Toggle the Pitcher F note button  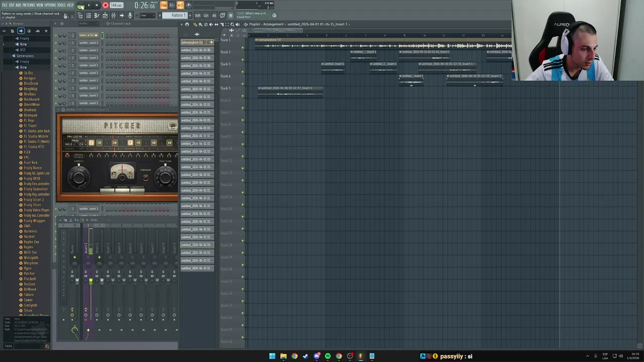coord(130,143)
